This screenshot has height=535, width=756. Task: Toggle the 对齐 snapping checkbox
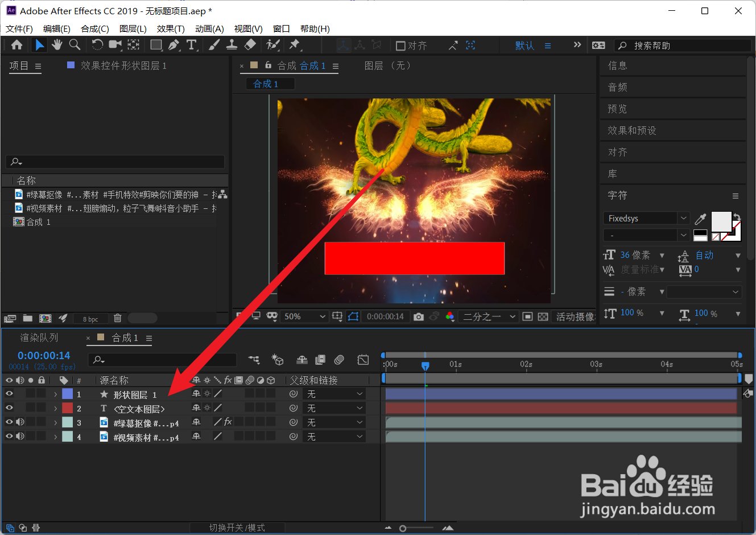pos(400,46)
